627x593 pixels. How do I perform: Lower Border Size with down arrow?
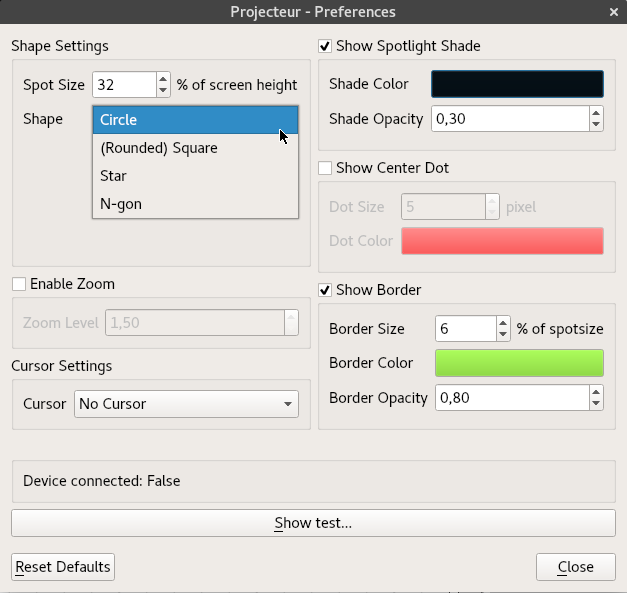(x=503, y=334)
